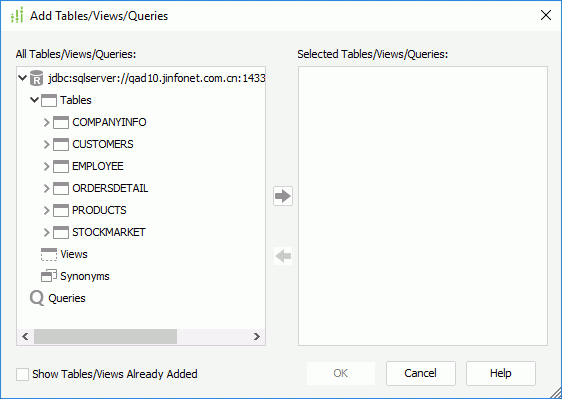Select the Queries label

[x=67, y=298]
